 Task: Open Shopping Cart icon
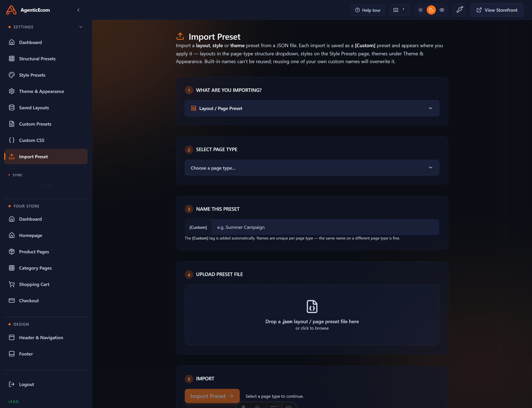[x=12, y=284]
